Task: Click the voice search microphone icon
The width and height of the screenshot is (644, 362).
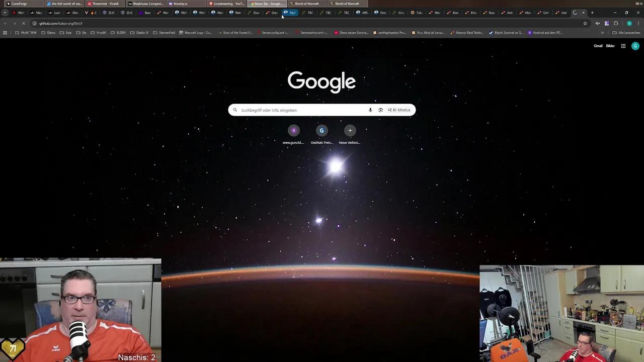Action: pyautogui.click(x=370, y=110)
